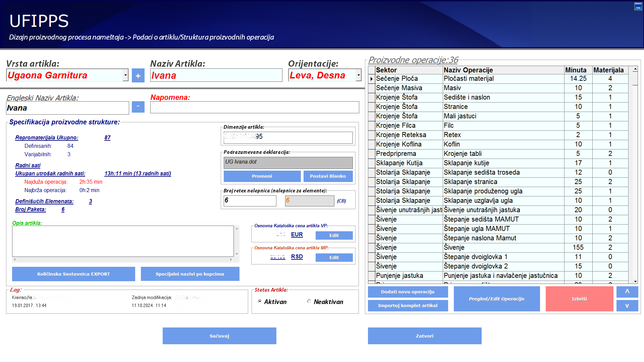Click the Minuta column header
This screenshot has height=362, width=644.
[578, 70]
